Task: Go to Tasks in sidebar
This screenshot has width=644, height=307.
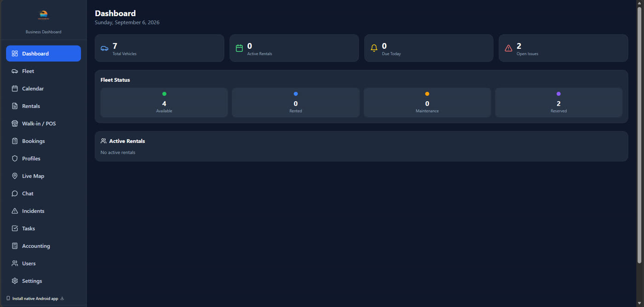Action: (43, 228)
